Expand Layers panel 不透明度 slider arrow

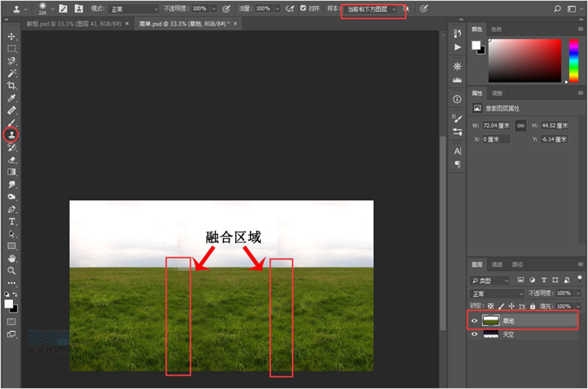click(578, 293)
